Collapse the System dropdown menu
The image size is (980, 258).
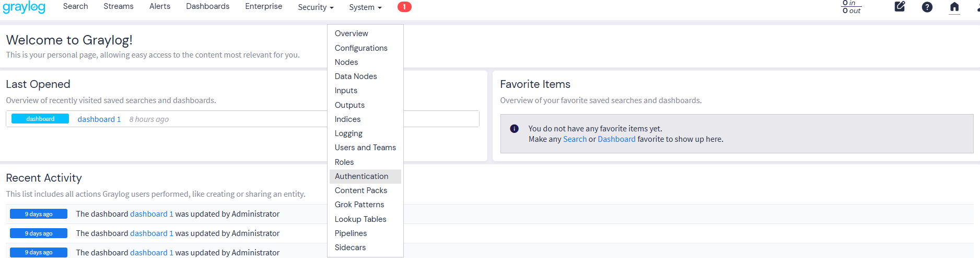click(365, 7)
